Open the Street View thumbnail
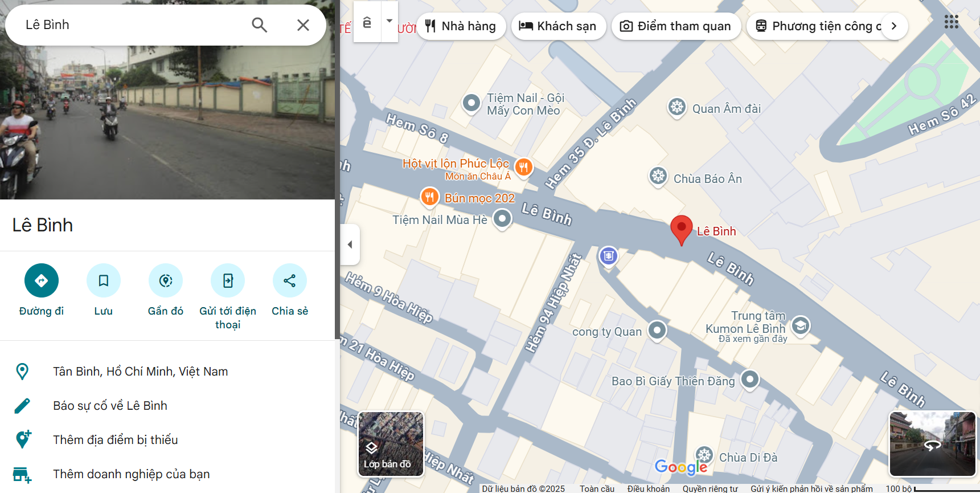 point(932,443)
